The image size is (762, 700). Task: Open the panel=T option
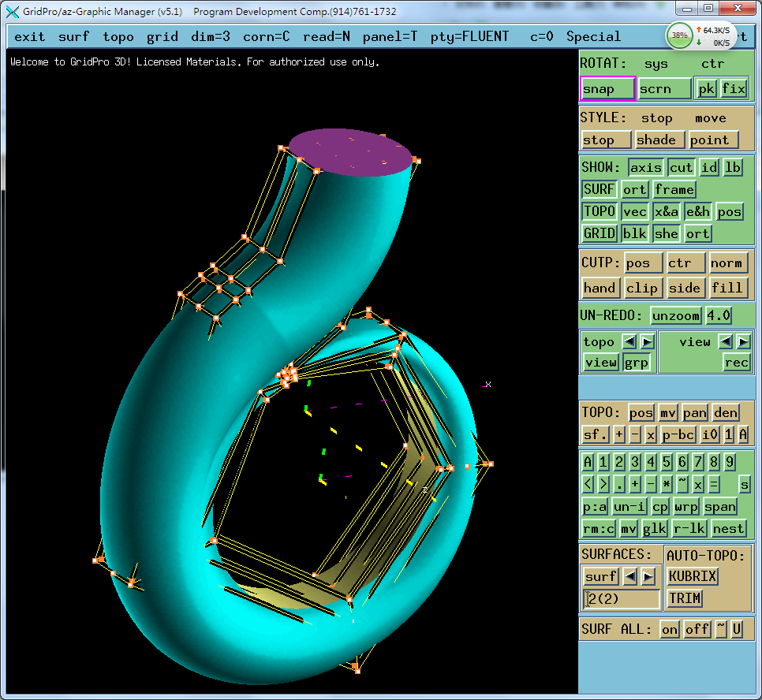coord(390,36)
